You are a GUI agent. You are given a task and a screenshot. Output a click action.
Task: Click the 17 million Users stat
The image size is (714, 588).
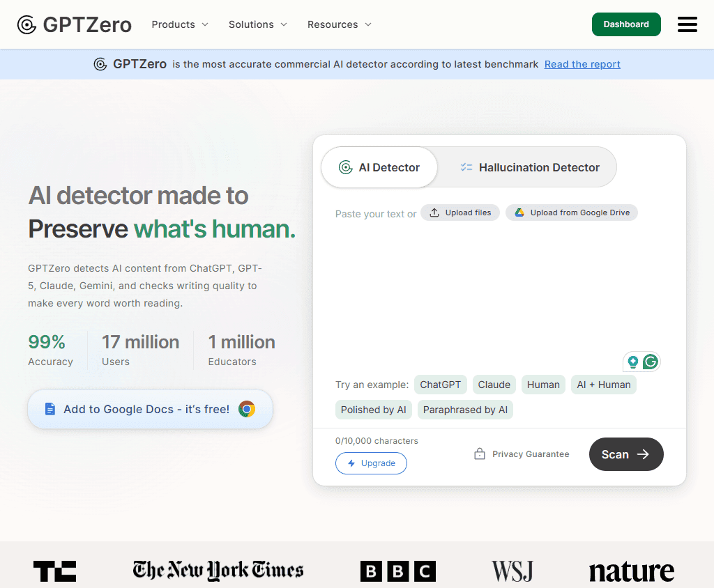tap(140, 350)
